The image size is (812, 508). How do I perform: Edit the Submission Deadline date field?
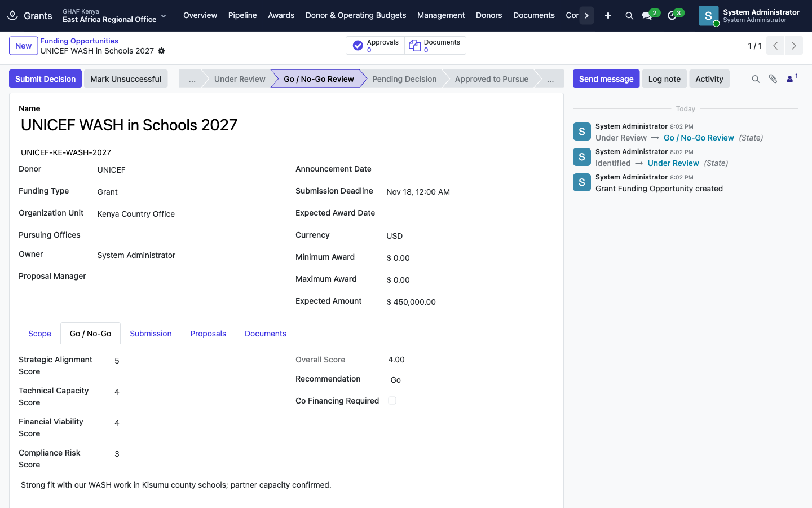(x=470, y=192)
